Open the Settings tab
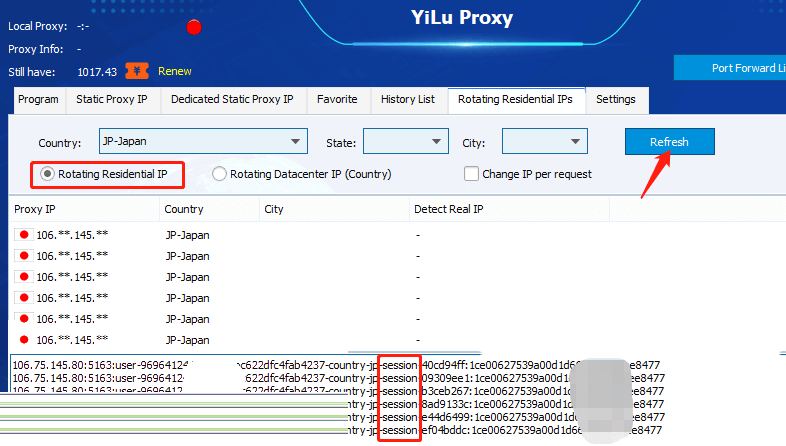 616,99
